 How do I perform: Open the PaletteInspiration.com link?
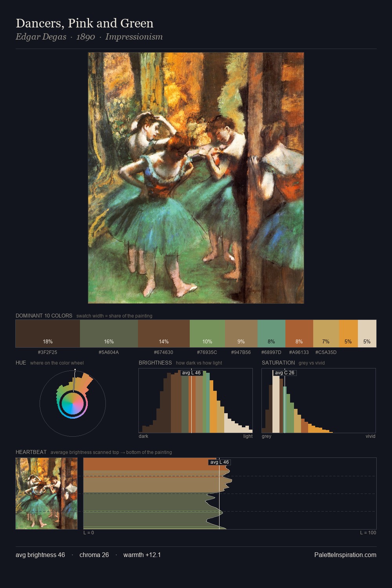tap(345, 555)
